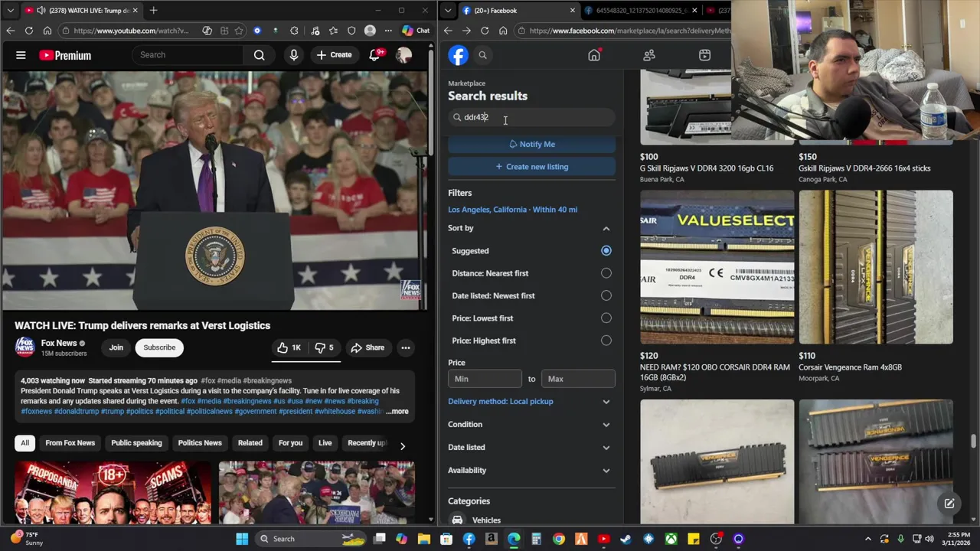Change location Los Angeles, California link
The height and width of the screenshot is (551, 980).
[x=512, y=210]
